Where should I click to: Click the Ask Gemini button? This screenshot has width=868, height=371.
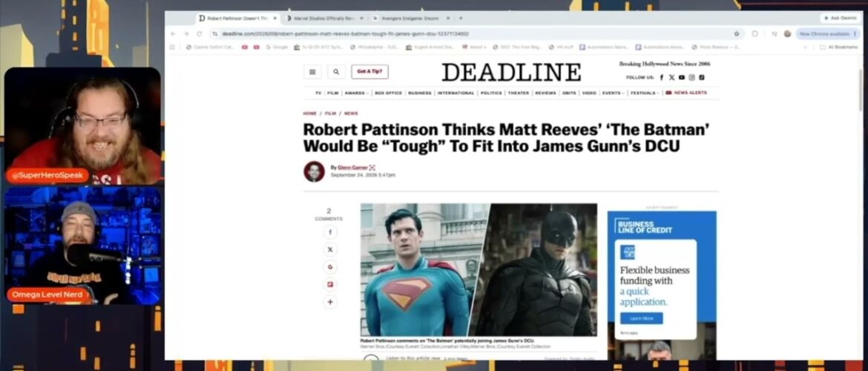point(840,19)
